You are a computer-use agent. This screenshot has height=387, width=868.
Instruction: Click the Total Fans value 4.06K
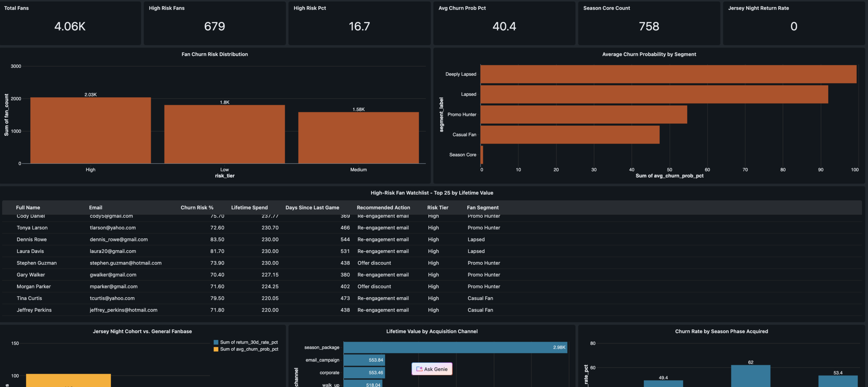pyautogui.click(x=70, y=26)
